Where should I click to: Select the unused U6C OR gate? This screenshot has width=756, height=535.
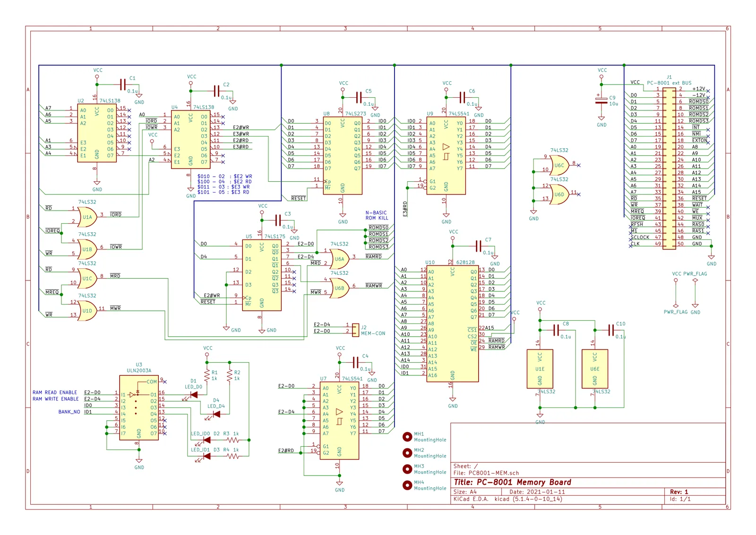(559, 165)
